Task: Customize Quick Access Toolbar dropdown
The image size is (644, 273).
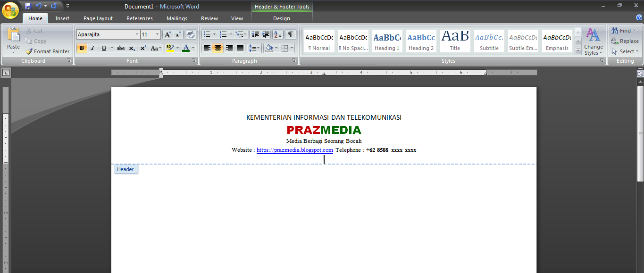Action: tap(67, 6)
